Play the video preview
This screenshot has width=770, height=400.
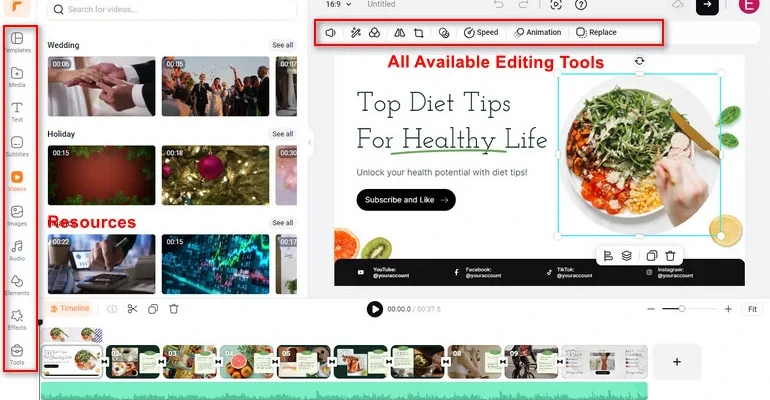tap(375, 309)
